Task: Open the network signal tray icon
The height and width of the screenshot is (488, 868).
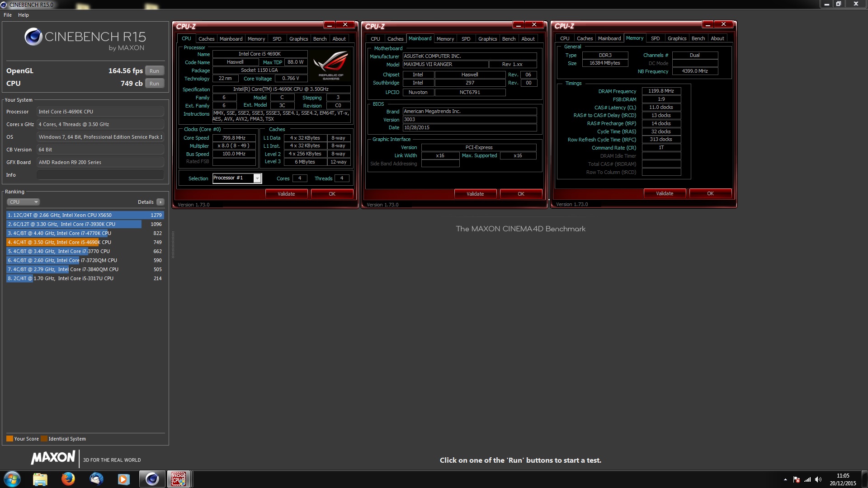Action: [807, 479]
